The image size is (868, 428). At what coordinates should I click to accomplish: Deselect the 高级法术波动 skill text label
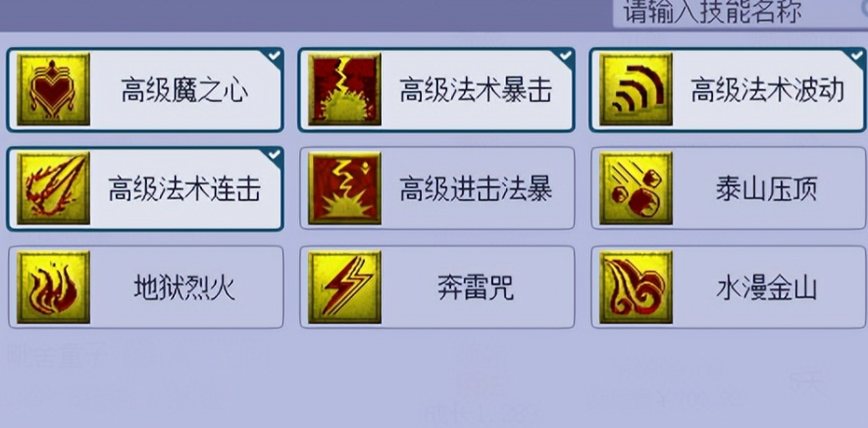pyautogui.click(x=767, y=89)
